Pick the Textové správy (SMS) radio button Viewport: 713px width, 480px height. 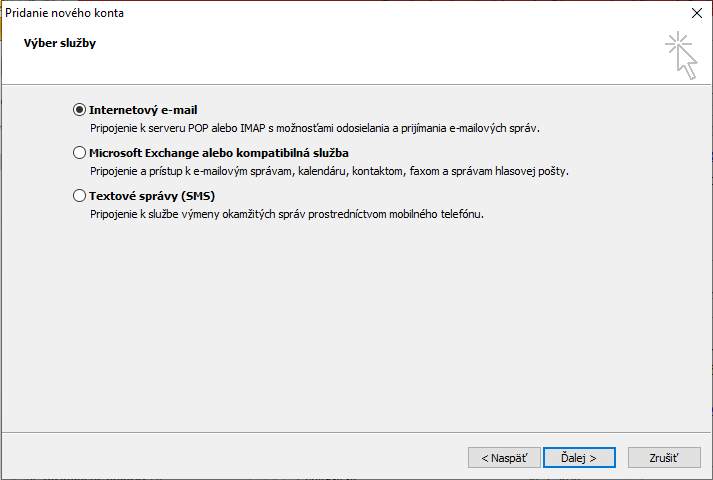80,196
